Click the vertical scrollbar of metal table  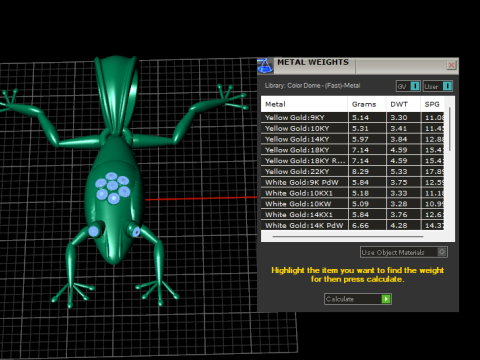click(x=450, y=129)
